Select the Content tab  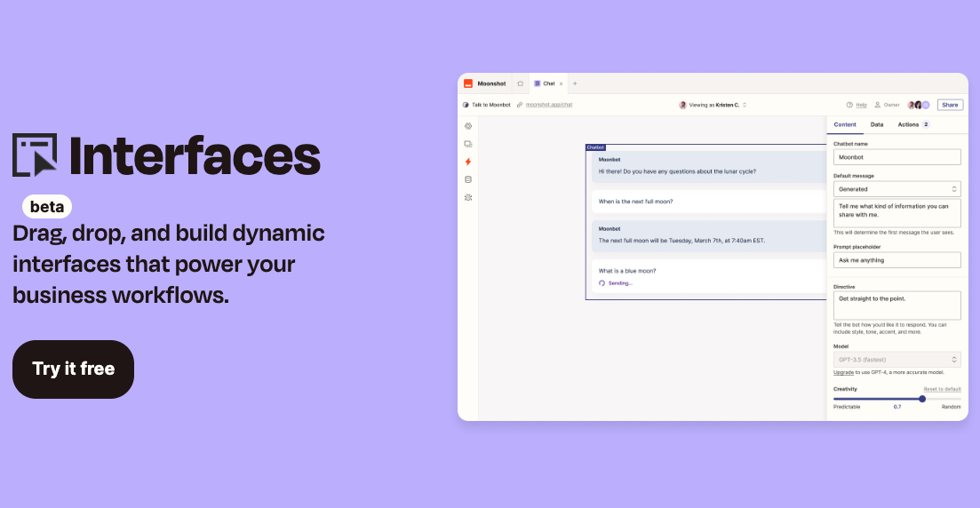[x=845, y=124]
